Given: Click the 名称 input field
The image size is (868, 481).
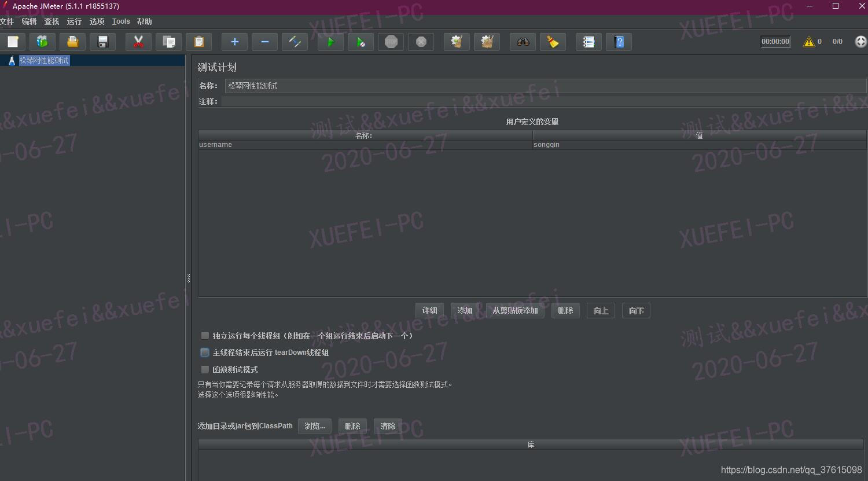Looking at the screenshot, I should 546,86.
